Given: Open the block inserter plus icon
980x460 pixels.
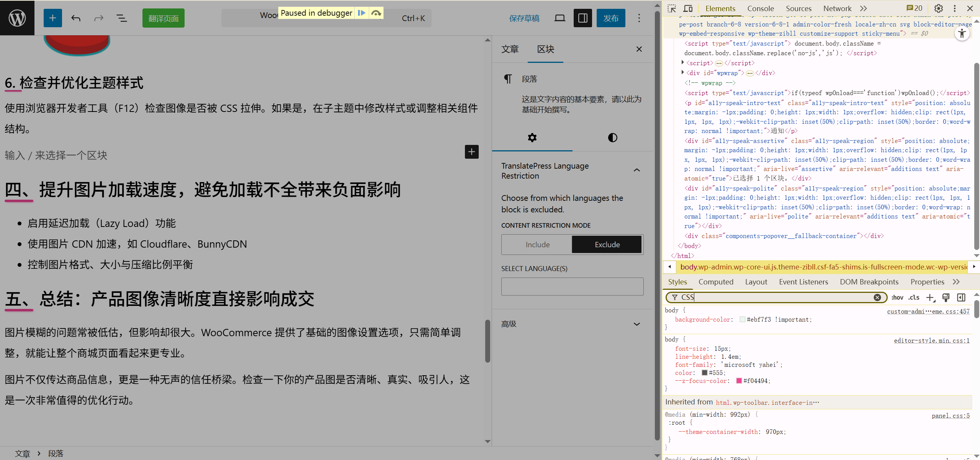Looking at the screenshot, I should [x=52, y=18].
